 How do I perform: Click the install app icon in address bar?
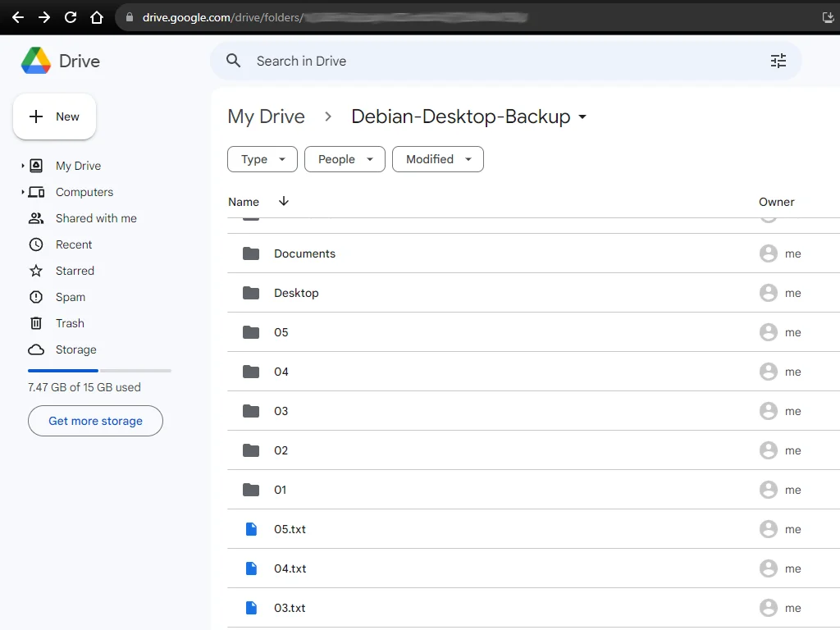pyautogui.click(x=829, y=17)
